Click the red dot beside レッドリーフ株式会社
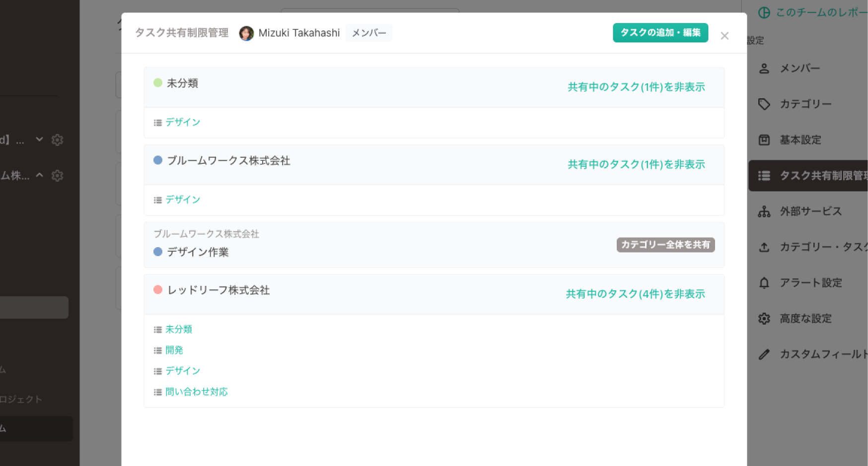This screenshot has height=466, width=868. pos(158,290)
